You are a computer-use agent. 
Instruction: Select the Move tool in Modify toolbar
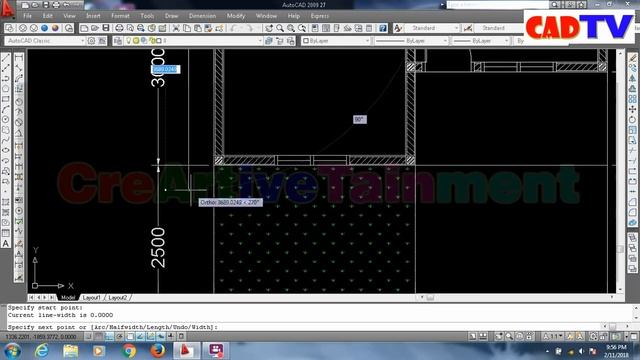tap(632, 109)
